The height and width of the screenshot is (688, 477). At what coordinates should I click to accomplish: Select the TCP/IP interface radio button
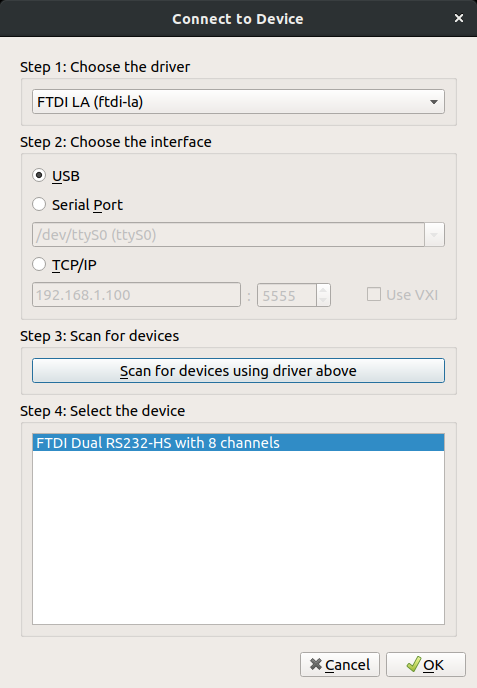pyautogui.click(x=39, y=264)
